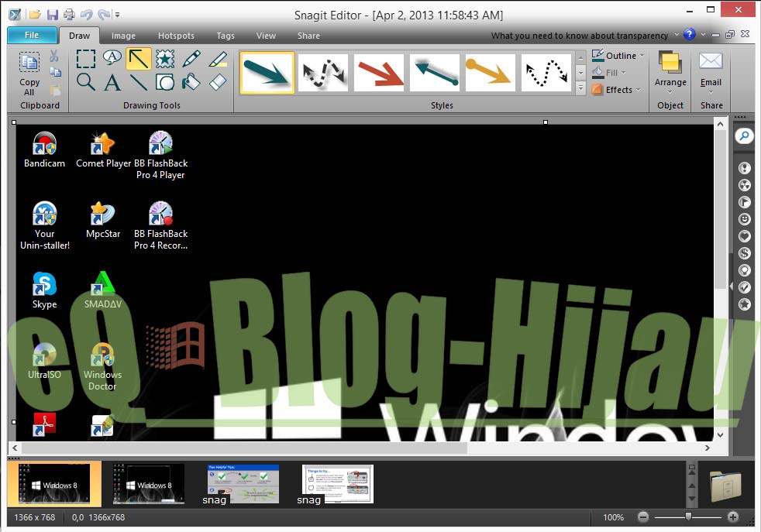
Task: Select the second Windows 8 thumbnail
Action: point(149,484)
